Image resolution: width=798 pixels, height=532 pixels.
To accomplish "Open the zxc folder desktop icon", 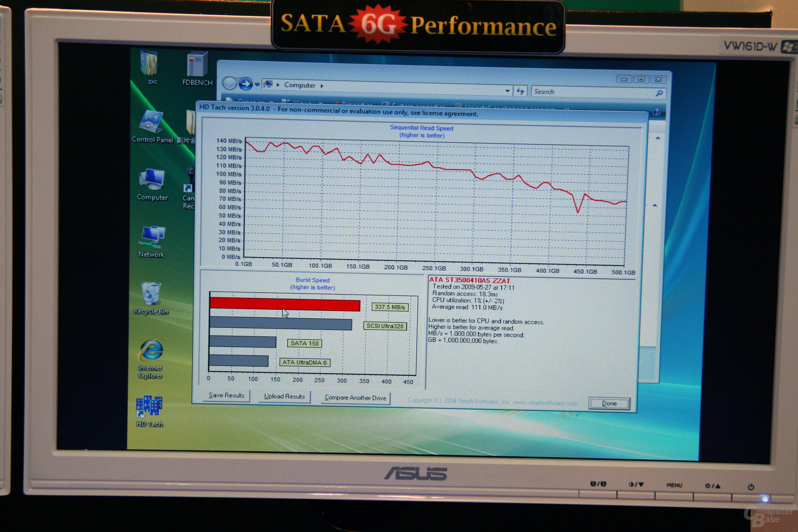I will point(150,66).
